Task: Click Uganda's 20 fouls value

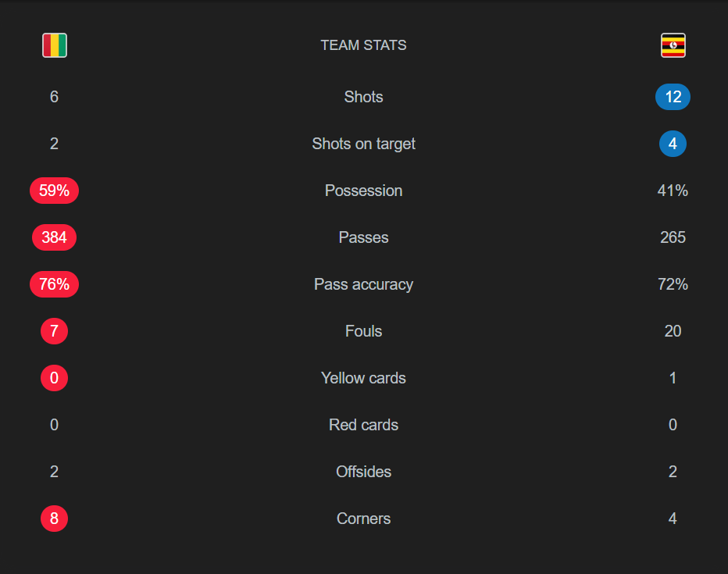Action: [x=673, y=331]
